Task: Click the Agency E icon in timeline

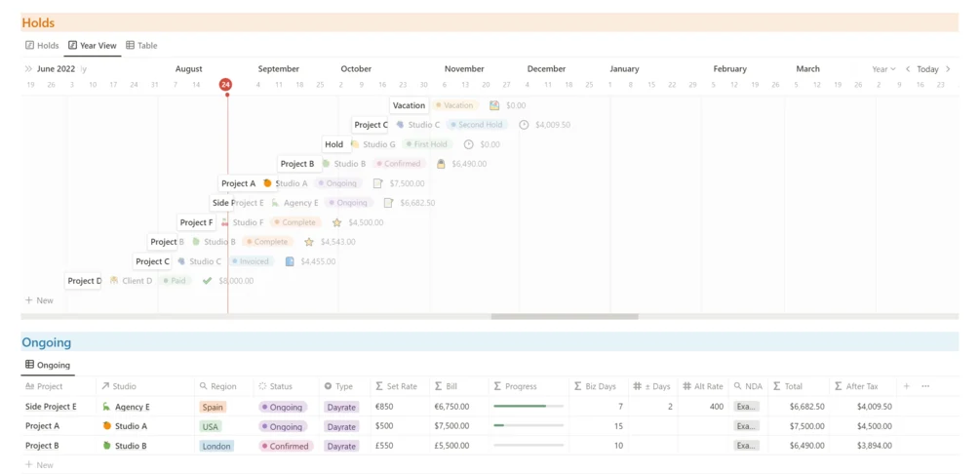Action: [x=276, y=203]
